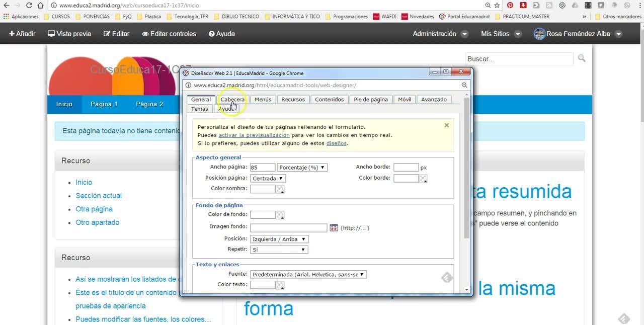Image resolution: width=644 pixels, height=325 pixels.
Task: Open the Fuente Predeterminada dropdown
Action: (x=308, y=274)
